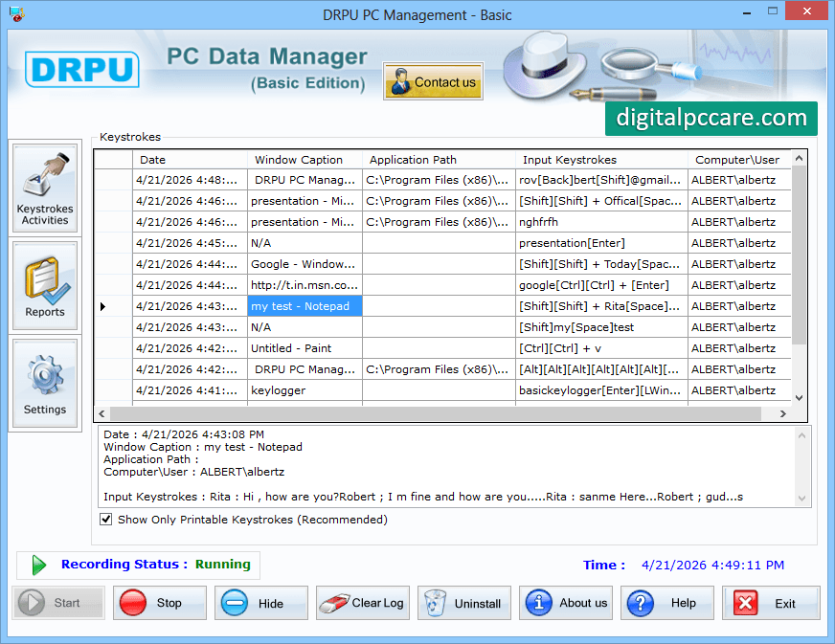
Task: Select the 4/21/2026 4:42 Paint row date
Action: click(191, 348)
